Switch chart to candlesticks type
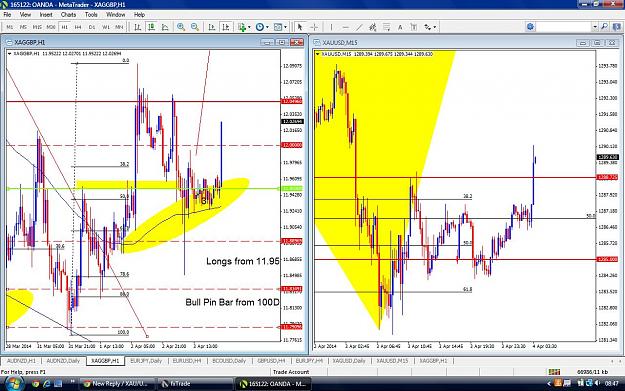Viewport: 625px width, 391px height. [151, 27]
